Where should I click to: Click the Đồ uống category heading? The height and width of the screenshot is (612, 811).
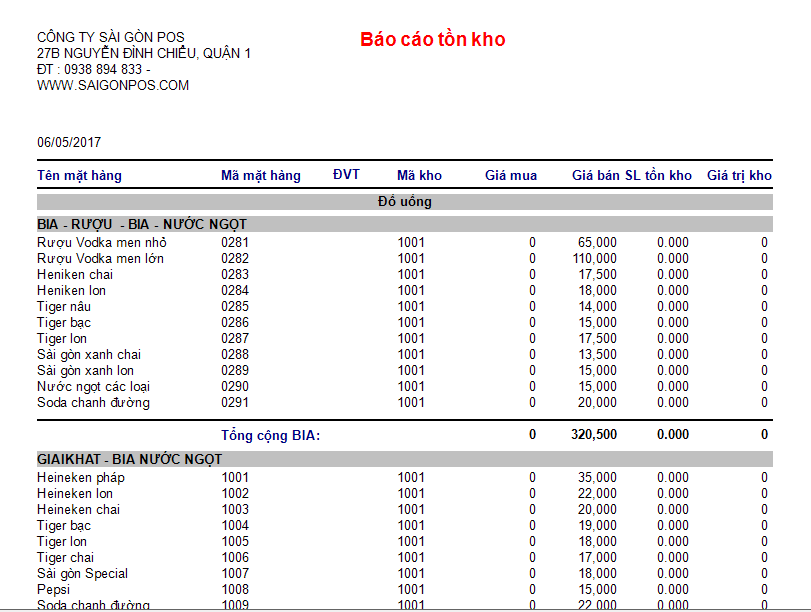point(404,202)
